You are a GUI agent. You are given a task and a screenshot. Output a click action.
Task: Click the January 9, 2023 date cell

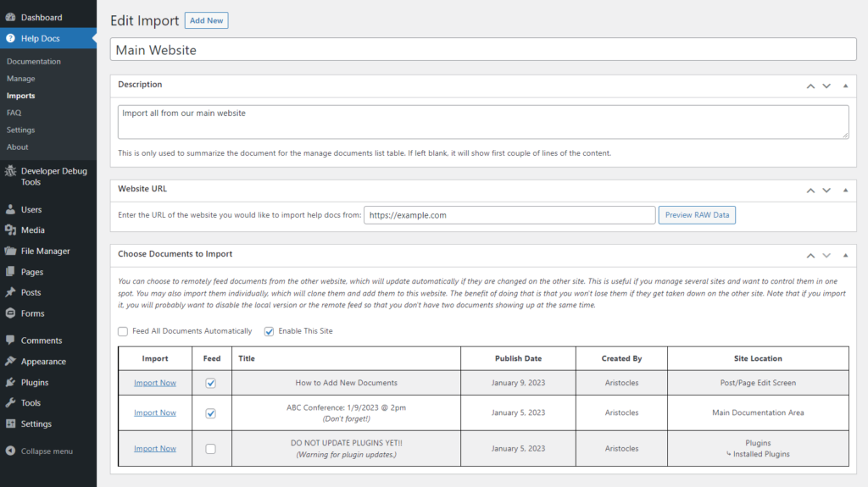518,383
